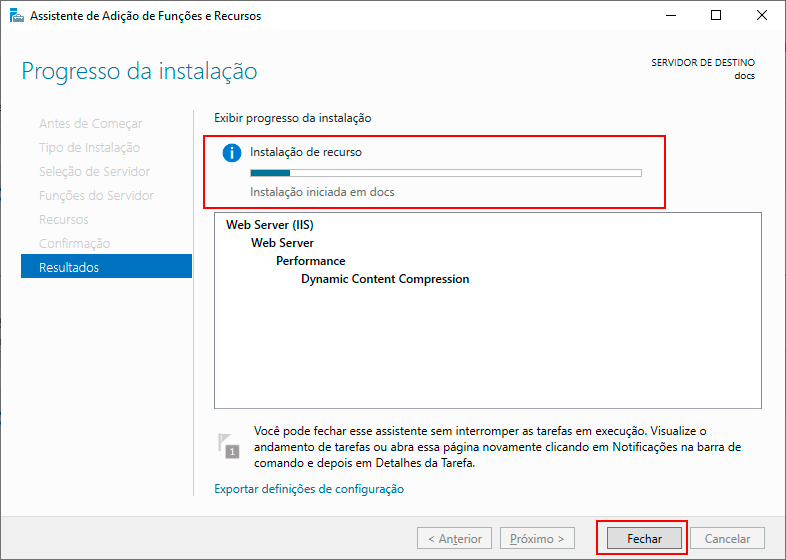Open Exportar definições de configuração link

coord(309,489)
